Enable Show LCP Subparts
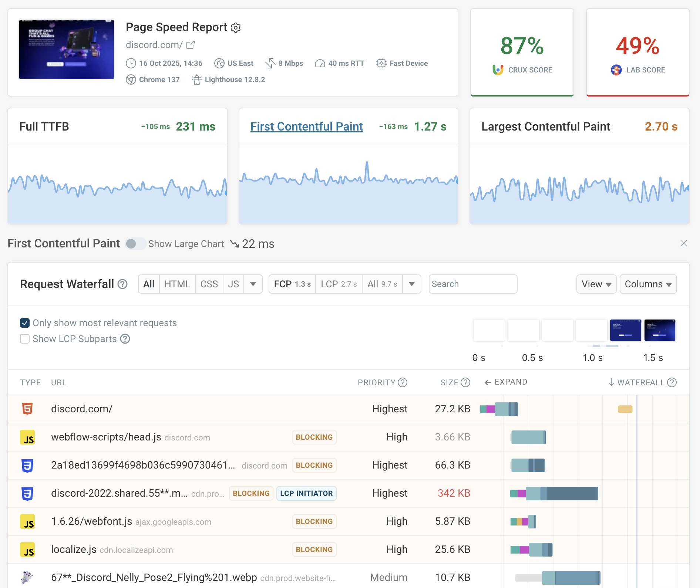This screenshot has height=588, width=700. [x=24, y=339]
